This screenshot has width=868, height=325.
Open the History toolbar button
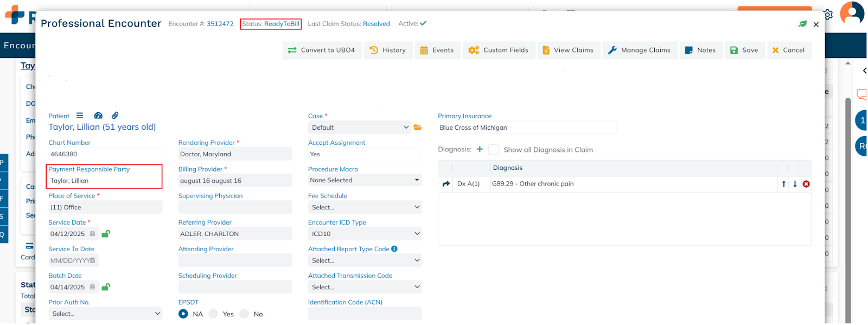pyautogui.click(x=387, y=50)
